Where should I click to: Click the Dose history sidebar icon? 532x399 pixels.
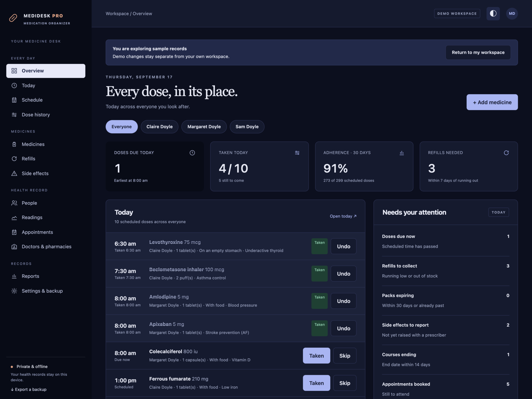click(x=14, y=115)
